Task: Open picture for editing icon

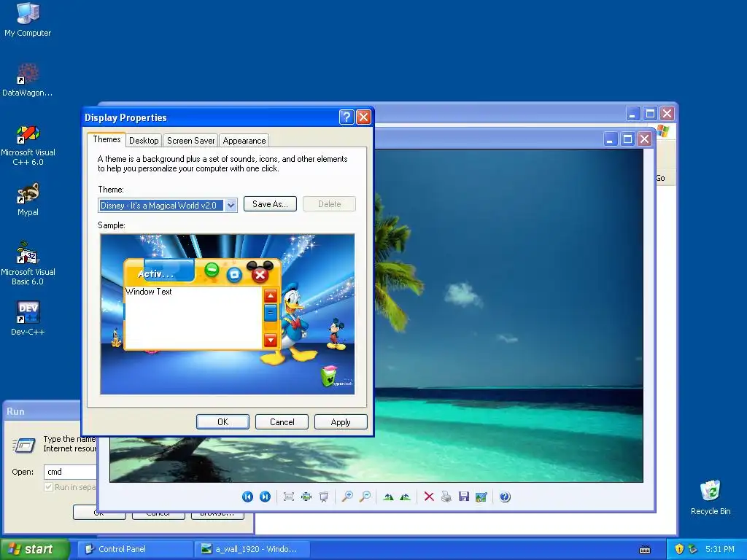Action: pos(481,497)
